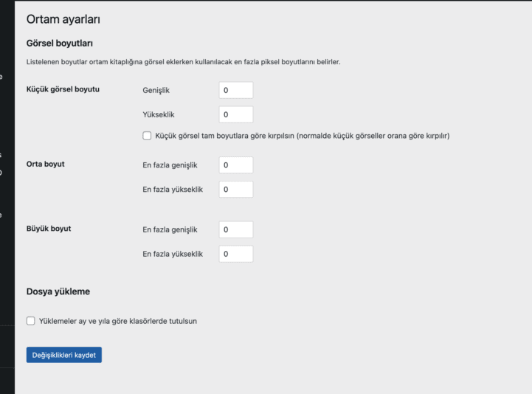Image resolution: width=532 pixels, height=394 pixels.
Task: Click the Orta boyut maximum height input
Action: (x=236, y=189)
